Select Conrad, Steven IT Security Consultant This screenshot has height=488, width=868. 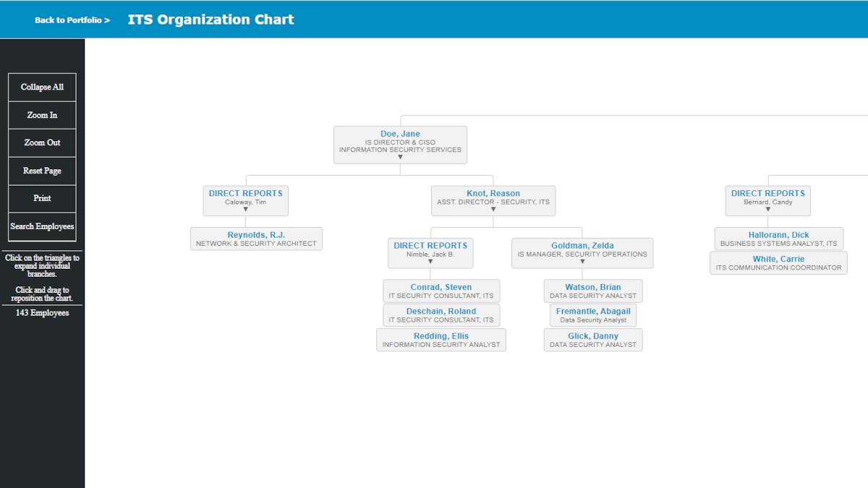click(441, 291)
